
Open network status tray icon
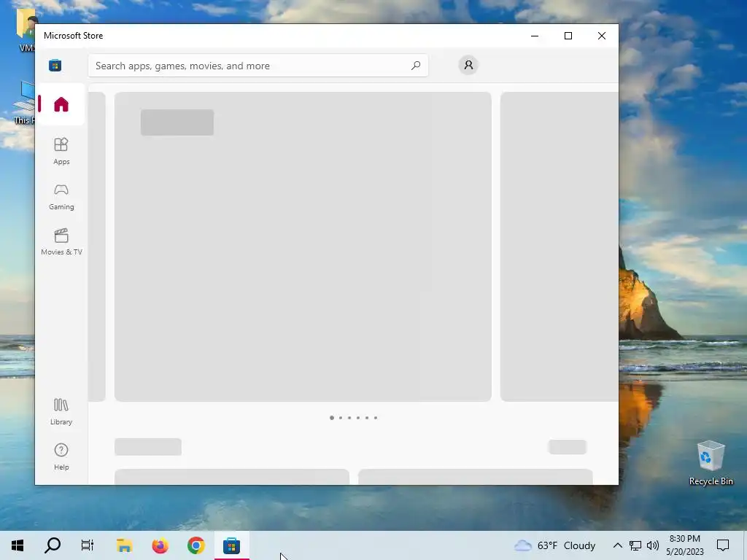(635, 545)
